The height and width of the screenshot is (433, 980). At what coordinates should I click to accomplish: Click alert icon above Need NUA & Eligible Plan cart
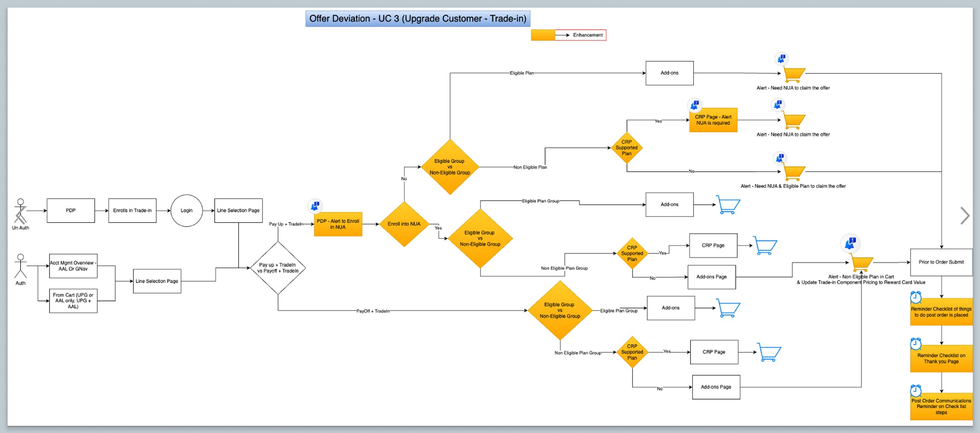[x=780, y=158]
